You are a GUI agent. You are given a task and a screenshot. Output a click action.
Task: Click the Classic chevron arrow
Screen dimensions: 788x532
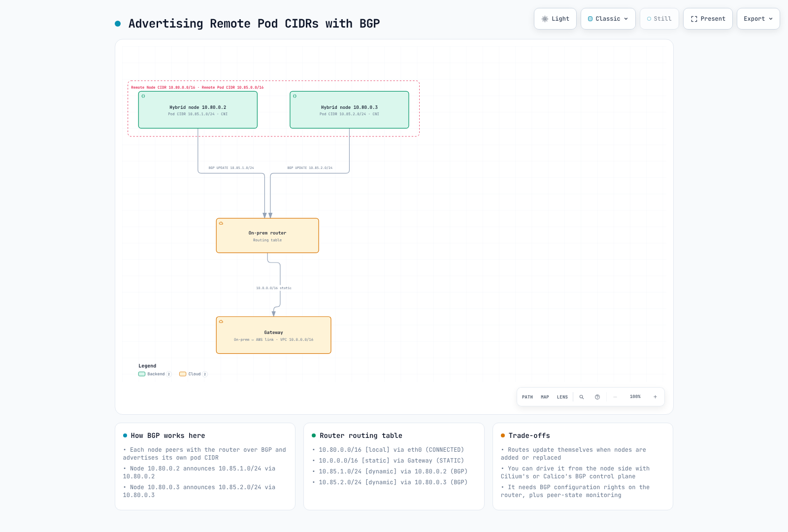pyautogui.click(x=626, y=19)
